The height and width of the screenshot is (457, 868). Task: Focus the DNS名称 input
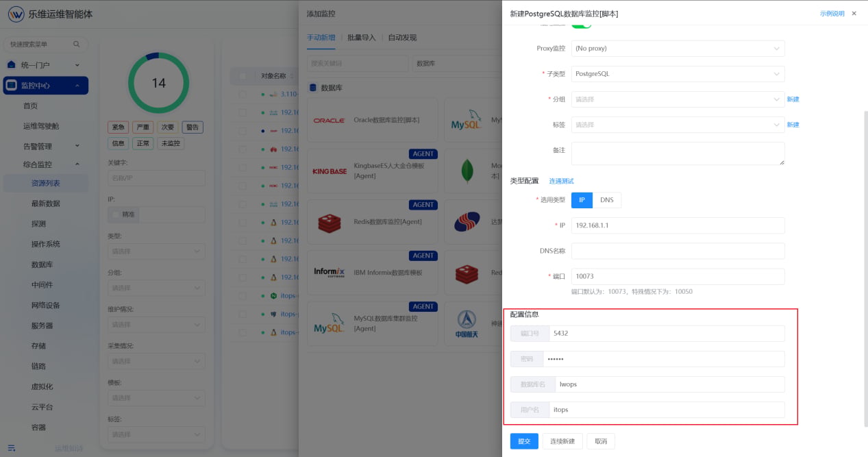point(678,251)
